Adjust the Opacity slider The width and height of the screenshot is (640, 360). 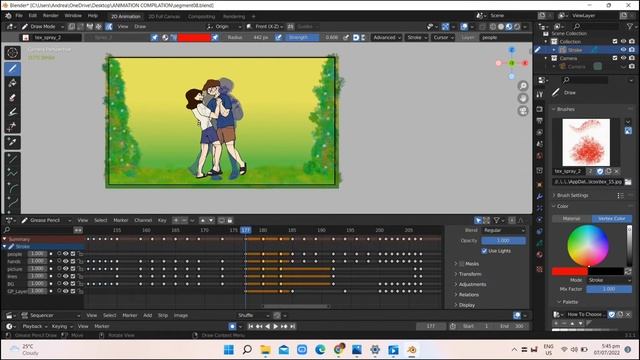[503, 241]
